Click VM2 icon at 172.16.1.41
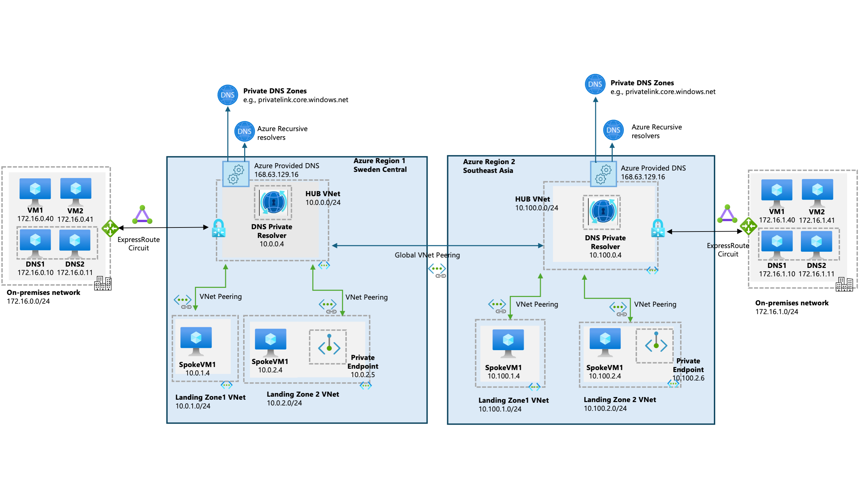 817,193
